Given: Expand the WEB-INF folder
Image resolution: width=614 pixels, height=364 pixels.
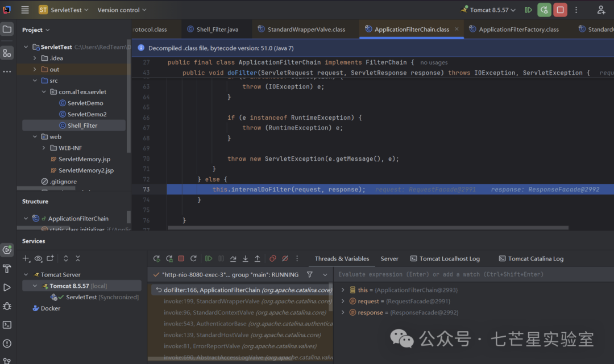Looking at the screenshot, I should tap(44, 148).
